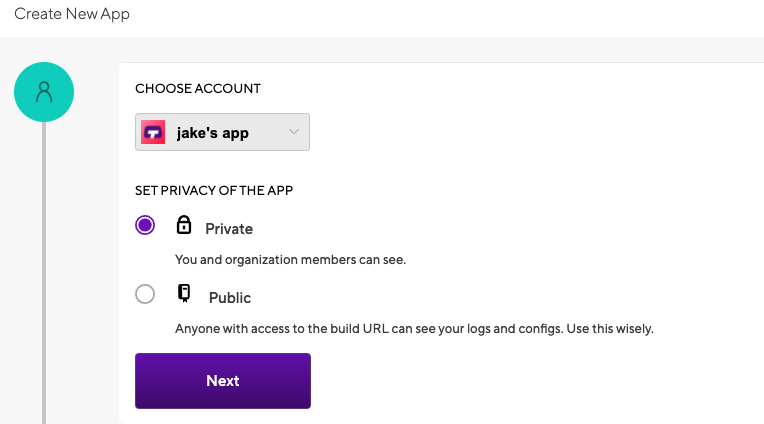The width and height of the screenshot is (764, 424).
Task: Click the Next button
Action: coord(223,381)
